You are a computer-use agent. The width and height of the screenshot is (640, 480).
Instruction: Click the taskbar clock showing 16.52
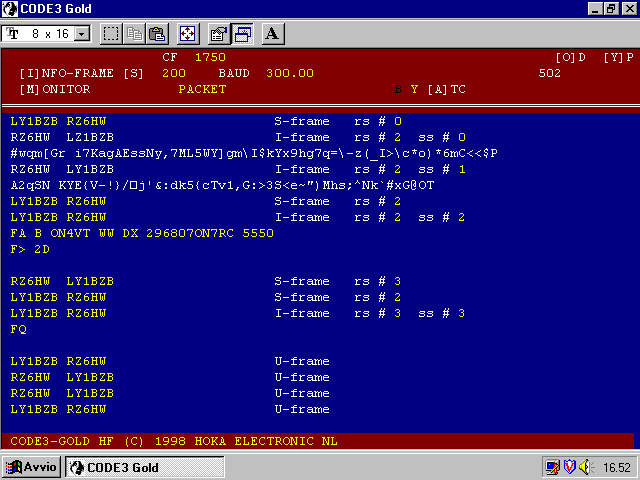click(x=616, y=467)
